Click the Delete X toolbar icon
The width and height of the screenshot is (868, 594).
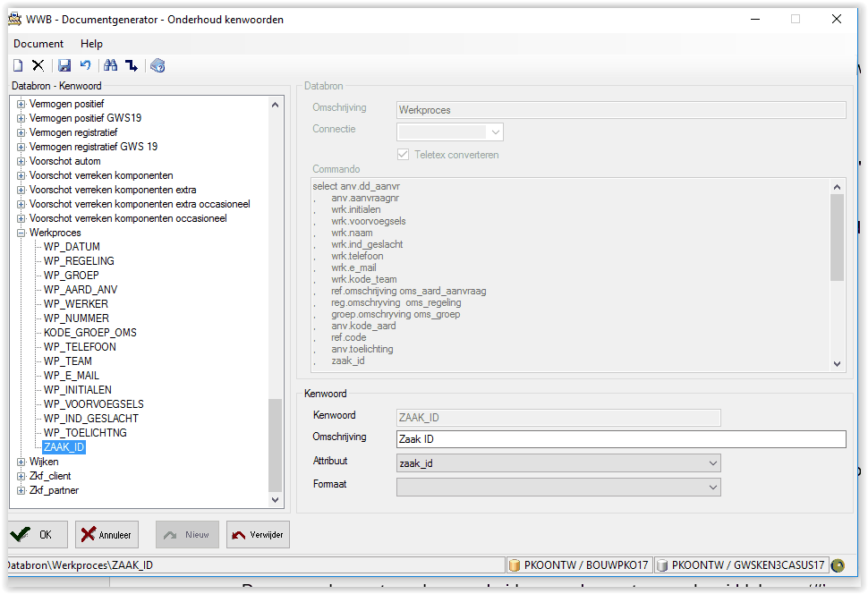38,66
